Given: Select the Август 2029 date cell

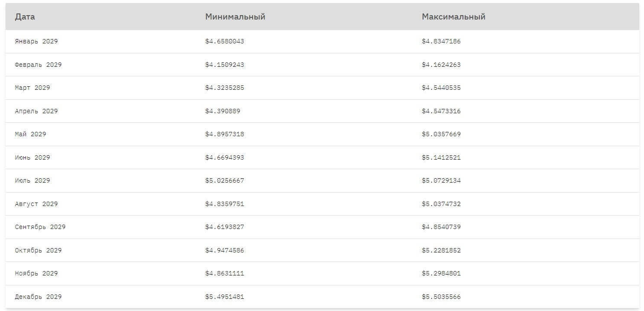Looking at the screenshot, I should click(x=36, y=204).
